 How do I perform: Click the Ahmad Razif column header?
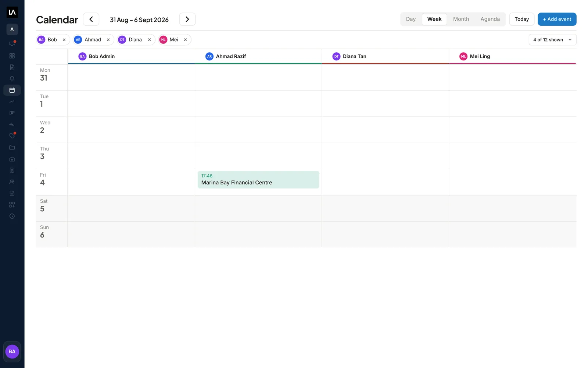click(x=258, y=56)
